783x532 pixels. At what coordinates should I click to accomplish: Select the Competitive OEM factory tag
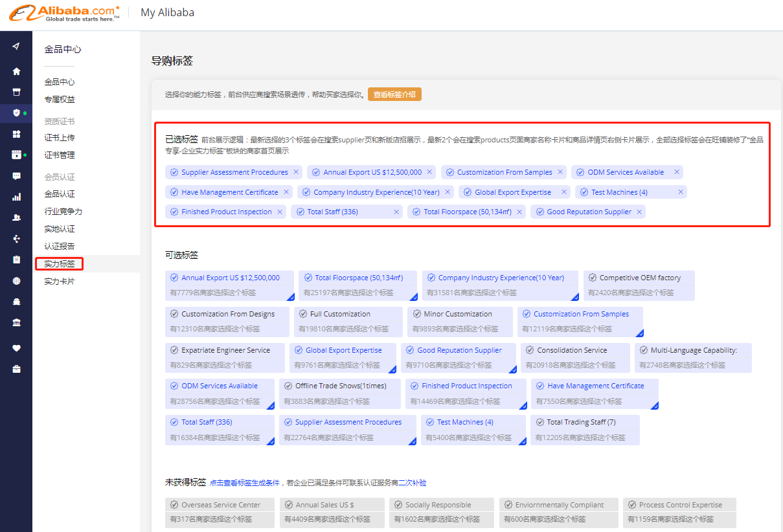[x=639, y=278]
